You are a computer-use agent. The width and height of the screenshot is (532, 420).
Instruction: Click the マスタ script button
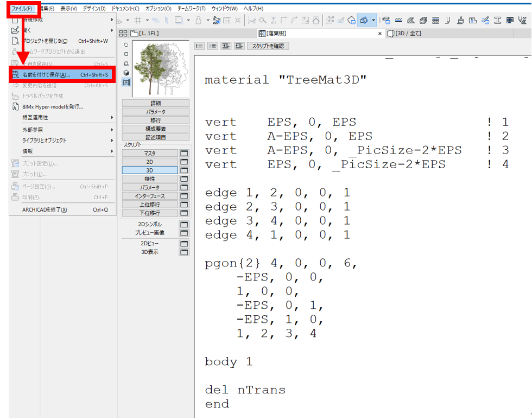[x=150, y=154]
